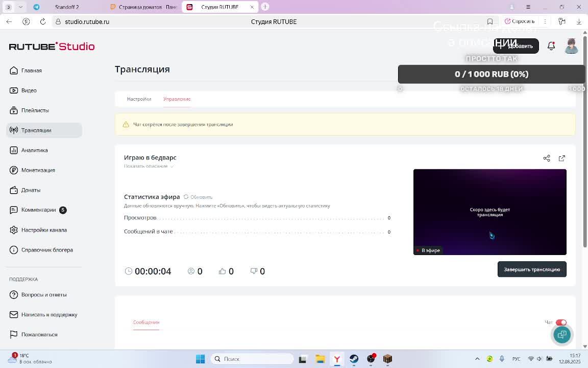Click the share icon on the broadcast card
This screenshot has height=368, width=588.
click(546, 158)
